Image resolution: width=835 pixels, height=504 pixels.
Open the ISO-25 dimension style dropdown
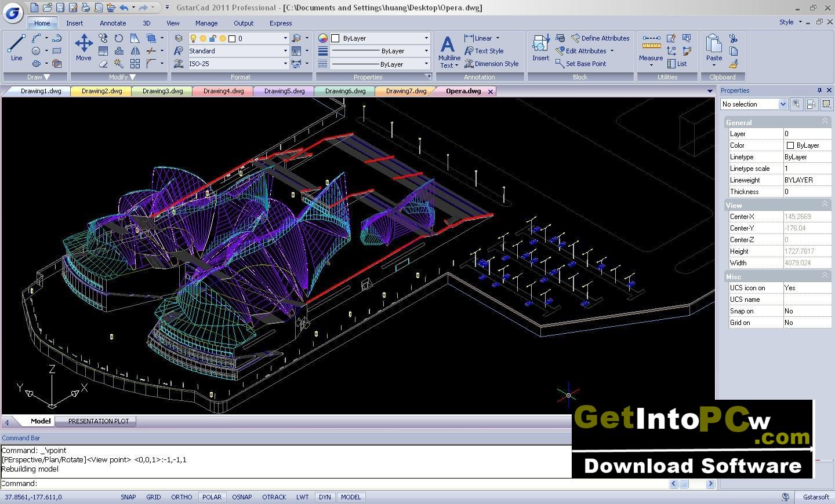pos(285,64)
